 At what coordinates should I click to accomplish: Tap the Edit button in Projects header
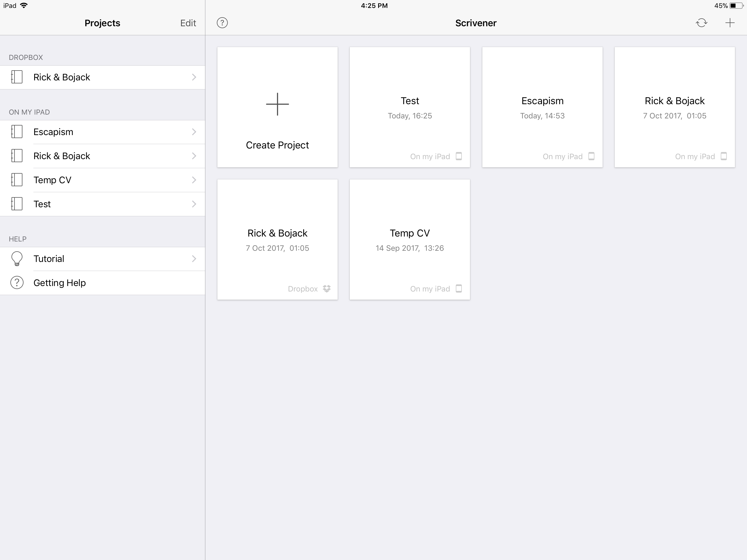click(188, 23)
